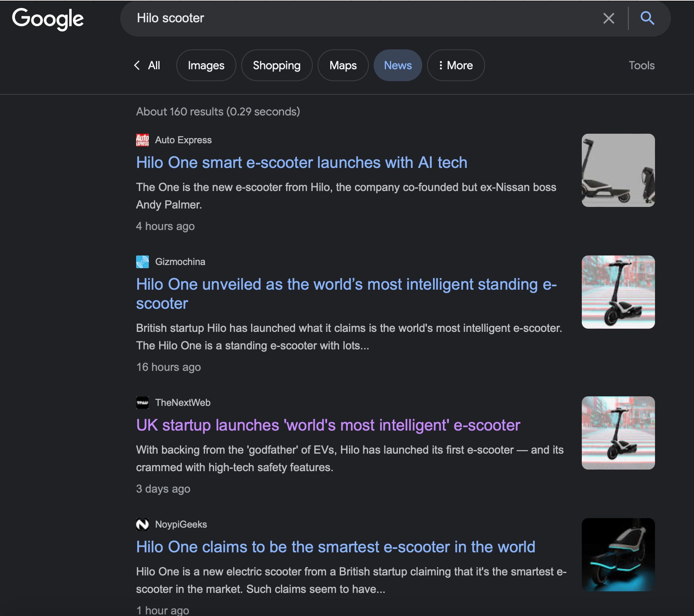Open the NoypiGeeks favicon

coord(142,524)
